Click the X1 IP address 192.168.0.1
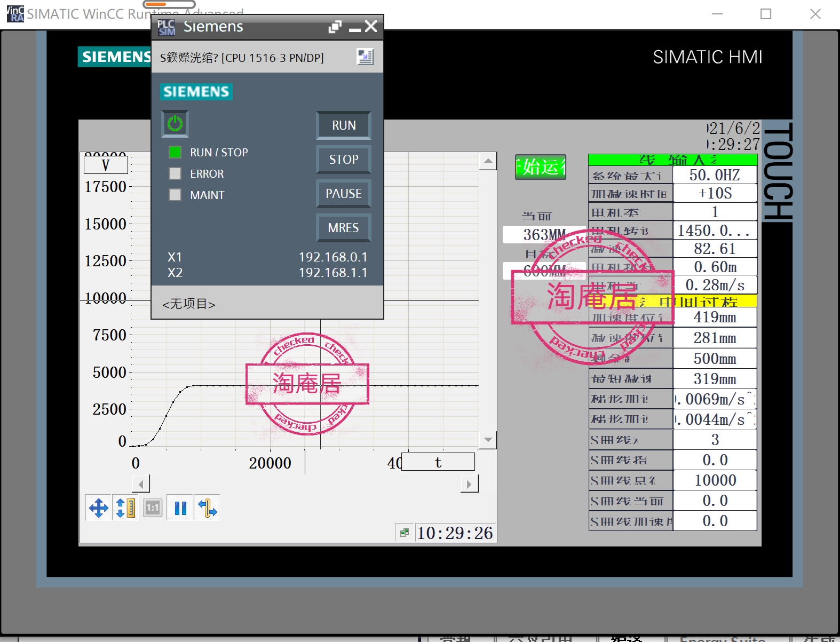Screen dimensions: 840x642 (333, 257)
